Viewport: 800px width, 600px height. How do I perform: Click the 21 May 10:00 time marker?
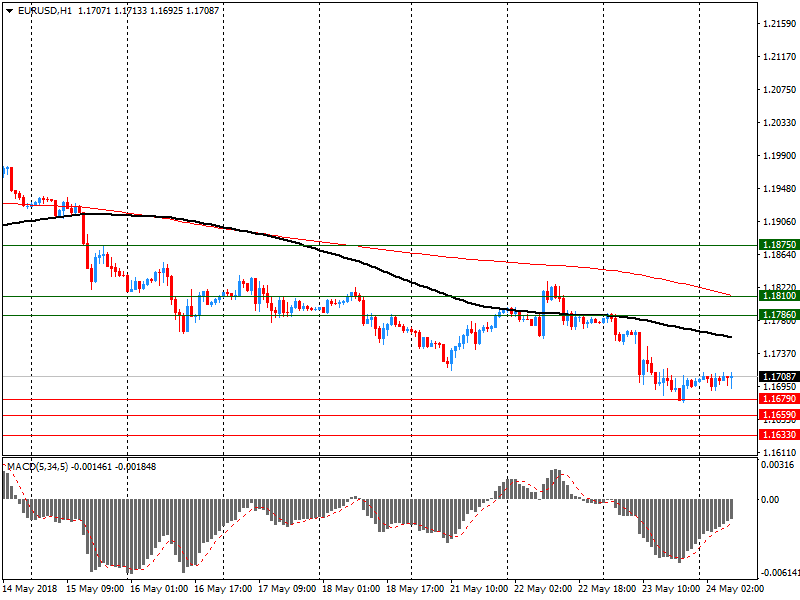[x=479, y=589]
